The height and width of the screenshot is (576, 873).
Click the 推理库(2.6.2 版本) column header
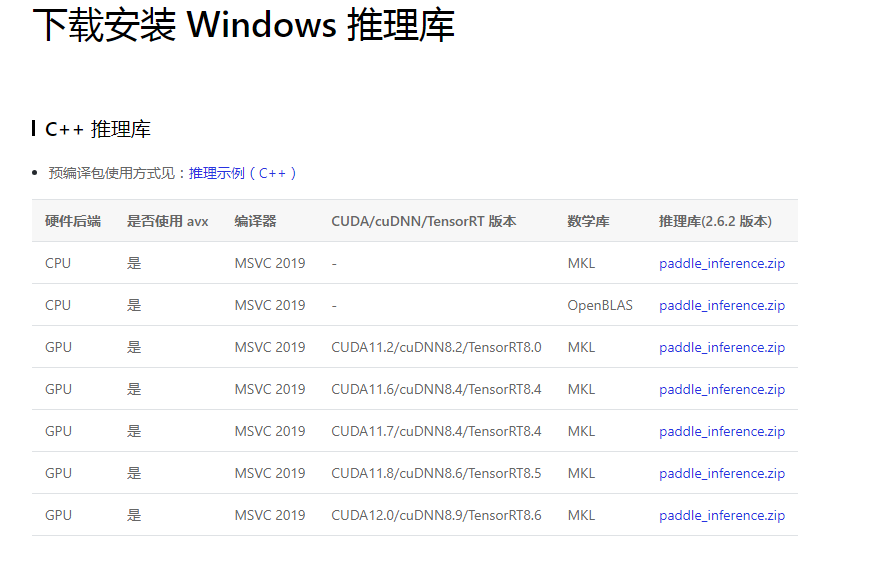pos(715,221)
